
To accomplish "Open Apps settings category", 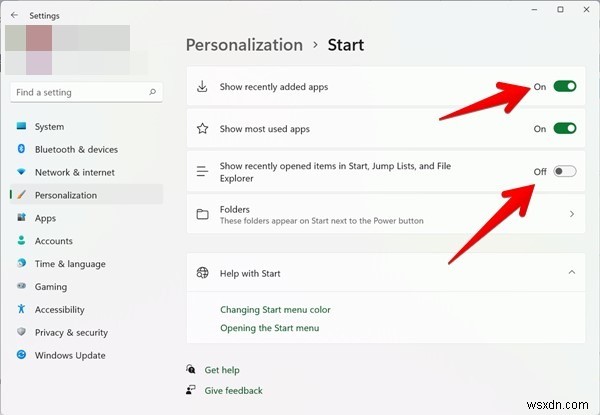I will tap(86, 218).
